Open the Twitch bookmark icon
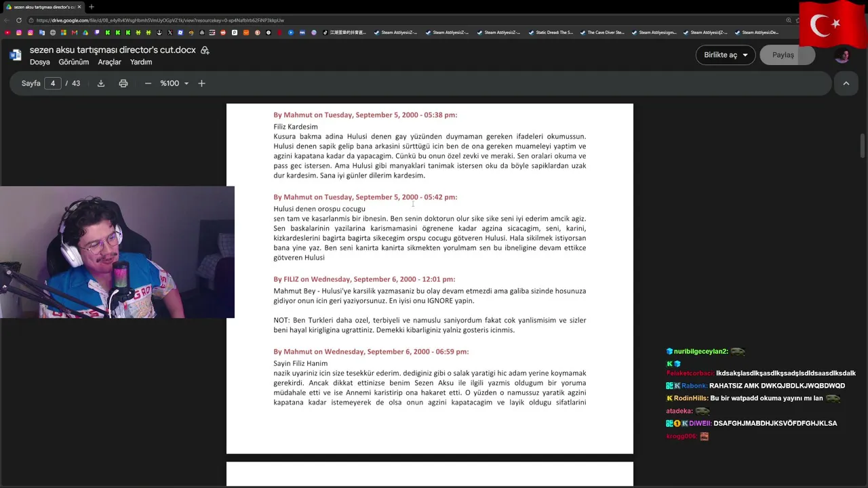 click(97, 33)
